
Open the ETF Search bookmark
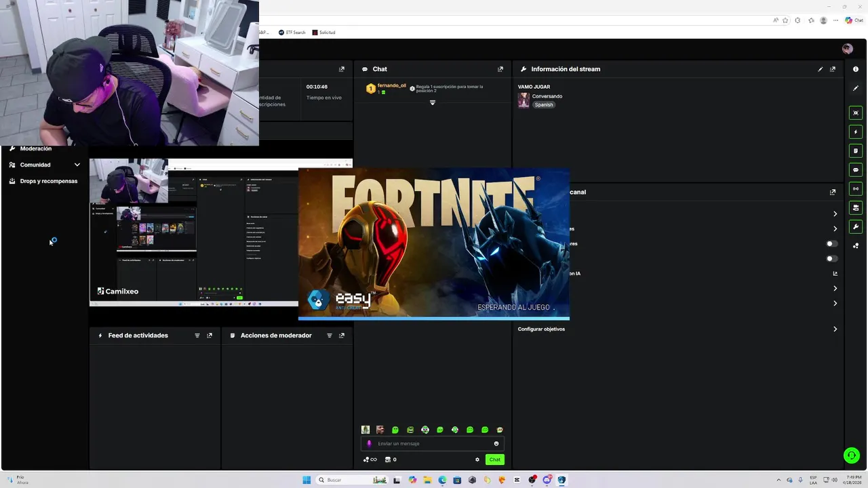coord(292,33)
